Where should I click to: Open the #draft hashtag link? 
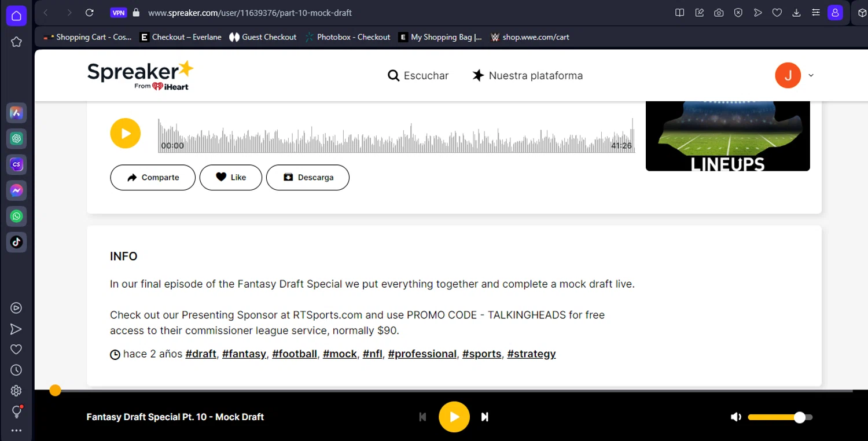pyautogui.click(x=201, y=354)
